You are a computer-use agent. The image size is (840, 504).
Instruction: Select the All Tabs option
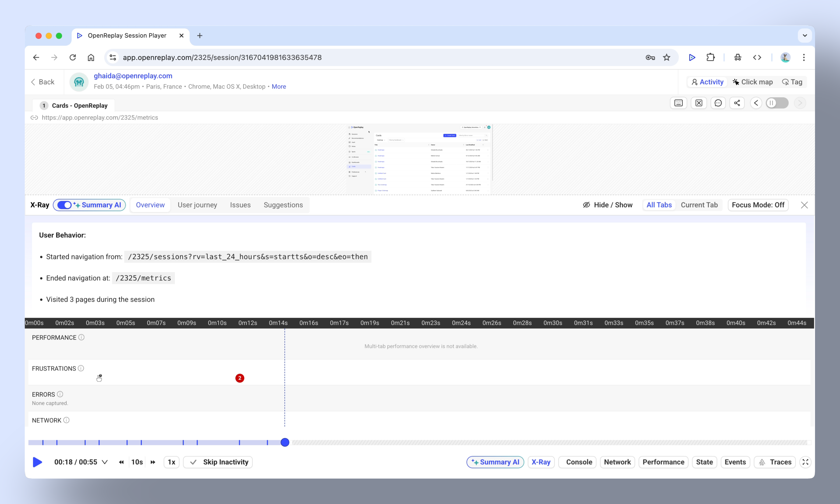point(659,205)
